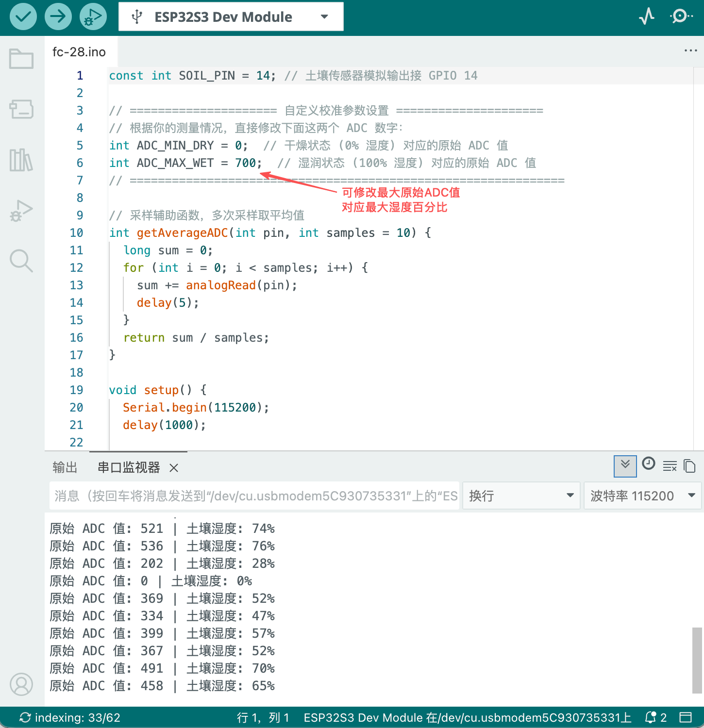Click the Upload arrow button
The image size is (704, 728).
click(58, 17)
